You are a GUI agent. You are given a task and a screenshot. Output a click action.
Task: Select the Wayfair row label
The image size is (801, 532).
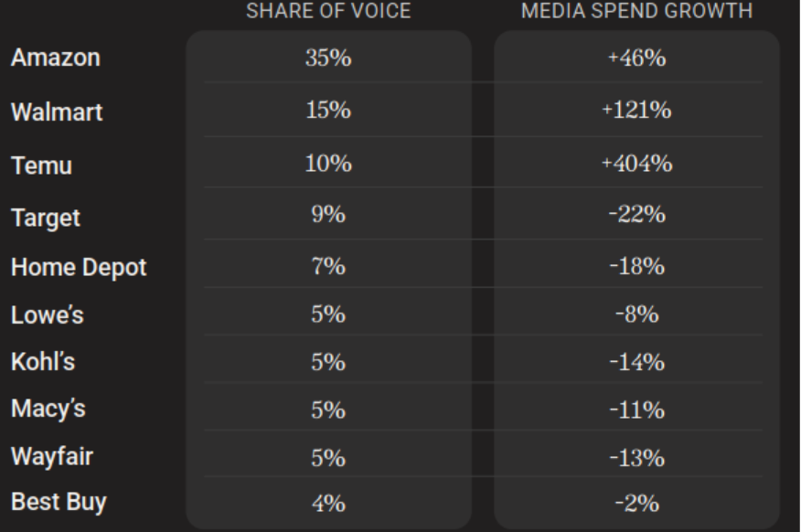(52, 455)
